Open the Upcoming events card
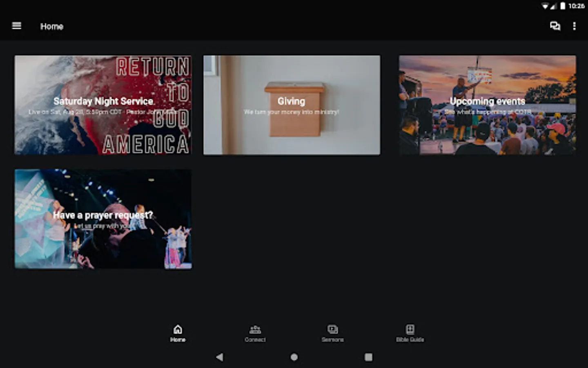 coord(488,105)
